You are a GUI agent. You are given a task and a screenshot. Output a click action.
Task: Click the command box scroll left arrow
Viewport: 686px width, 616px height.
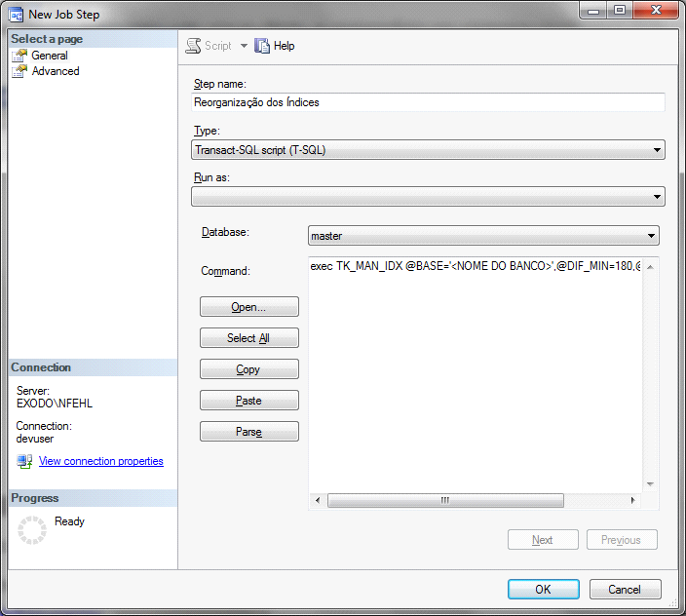[x=318, y=500]
